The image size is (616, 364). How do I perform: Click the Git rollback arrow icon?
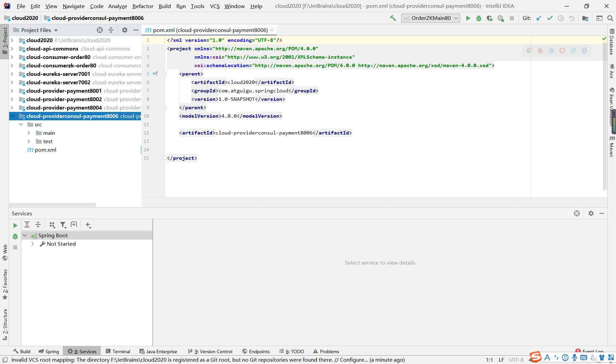[x=572, y=18]
